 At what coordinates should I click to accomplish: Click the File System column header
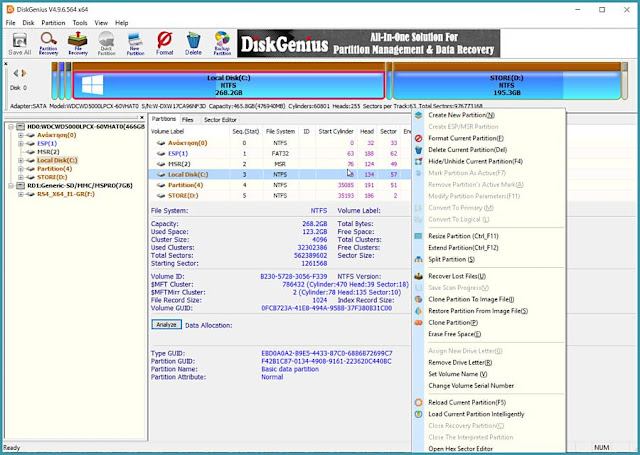click(x=280, y=131)
